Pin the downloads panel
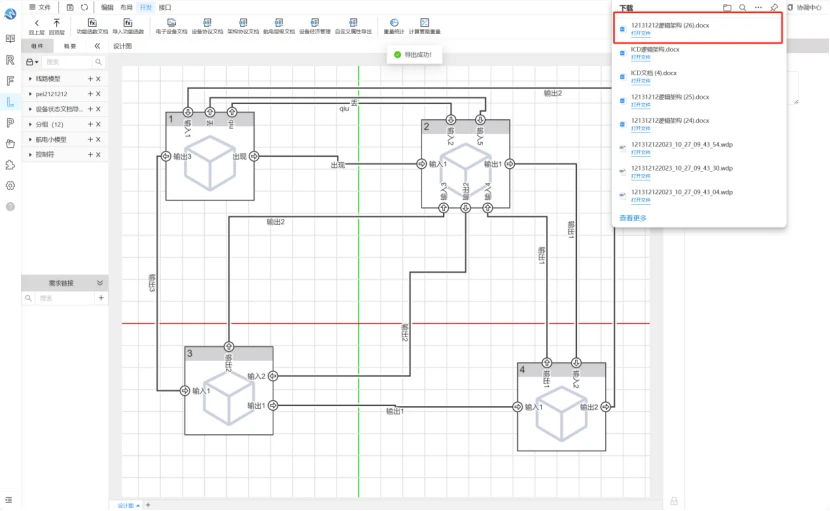Viewport: 830px width, 511px height. click(x=774, y=7)
